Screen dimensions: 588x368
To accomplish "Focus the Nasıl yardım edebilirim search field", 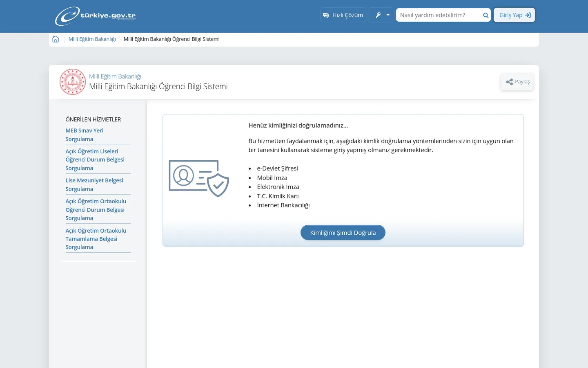I will 439,15.
